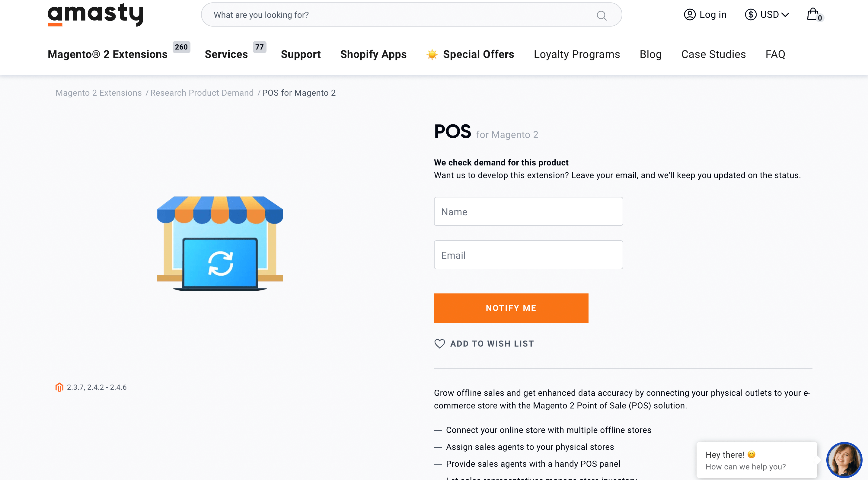Open the Shopify Apps menu item
Image resolution: width=868 pixels, height=480 pixels.
pos(373,54)
